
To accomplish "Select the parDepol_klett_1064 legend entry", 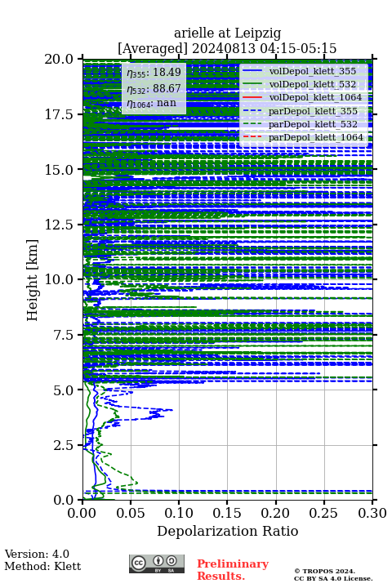I will [302, 137].
